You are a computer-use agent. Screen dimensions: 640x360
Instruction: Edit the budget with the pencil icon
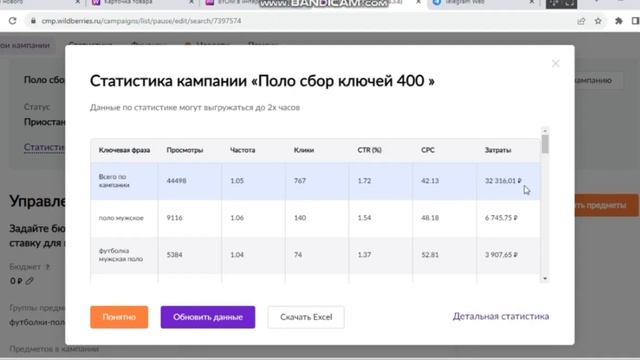(x=29, y=281)
